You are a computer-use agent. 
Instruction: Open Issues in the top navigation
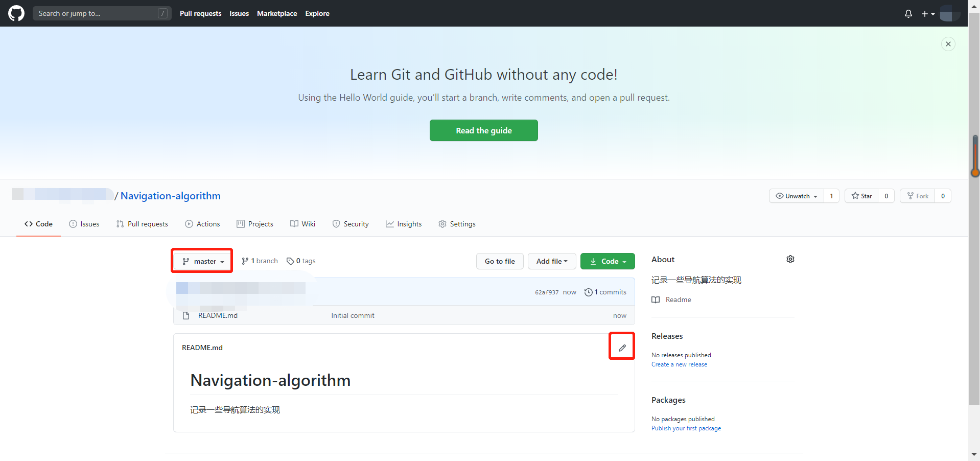tap(239, 13)
